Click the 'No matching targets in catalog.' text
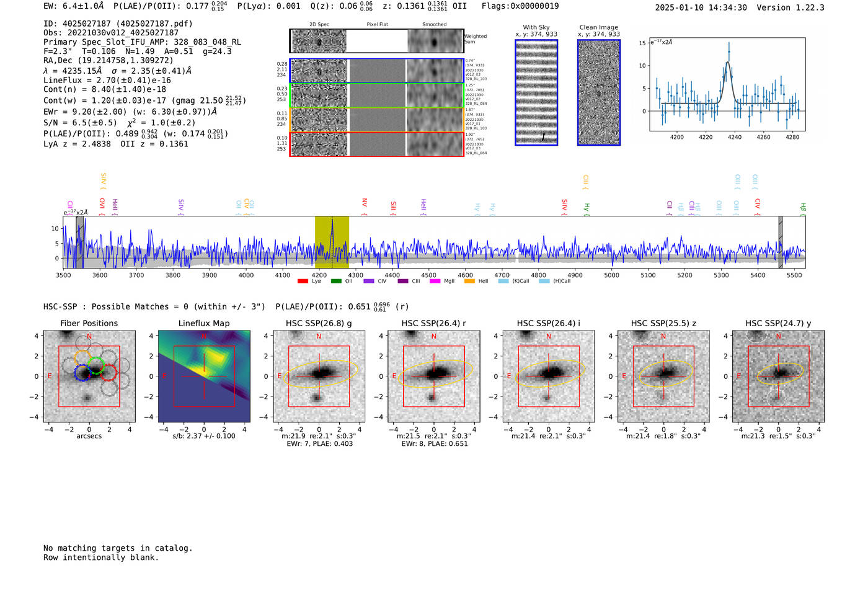Image resolution: width=868 pixels, height=591 pixels. tap(118, 548)
